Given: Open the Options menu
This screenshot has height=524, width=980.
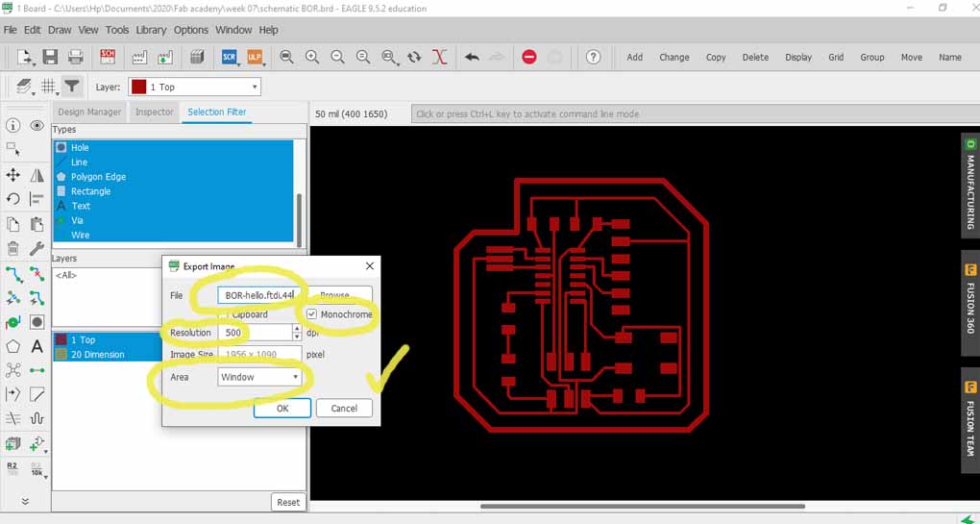Looking at the screenshot, I should 190,30.
